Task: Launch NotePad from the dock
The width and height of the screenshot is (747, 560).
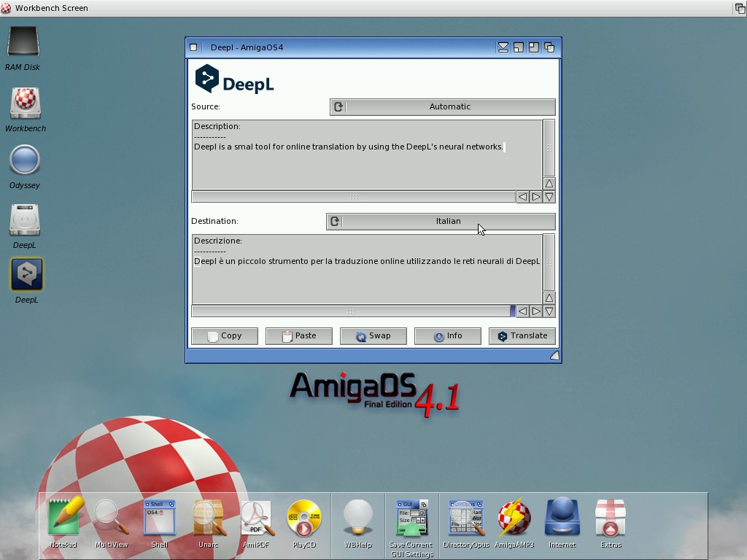Action: coord(63,518)
